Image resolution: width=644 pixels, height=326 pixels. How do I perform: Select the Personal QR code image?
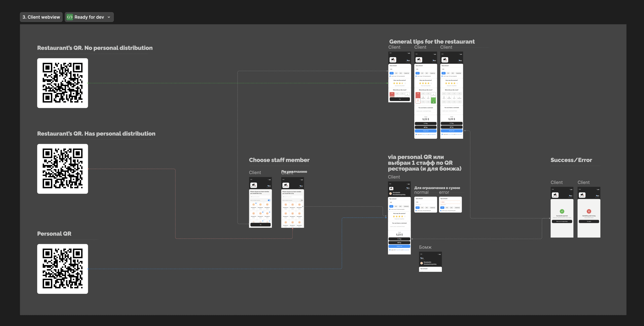point(63,269)
